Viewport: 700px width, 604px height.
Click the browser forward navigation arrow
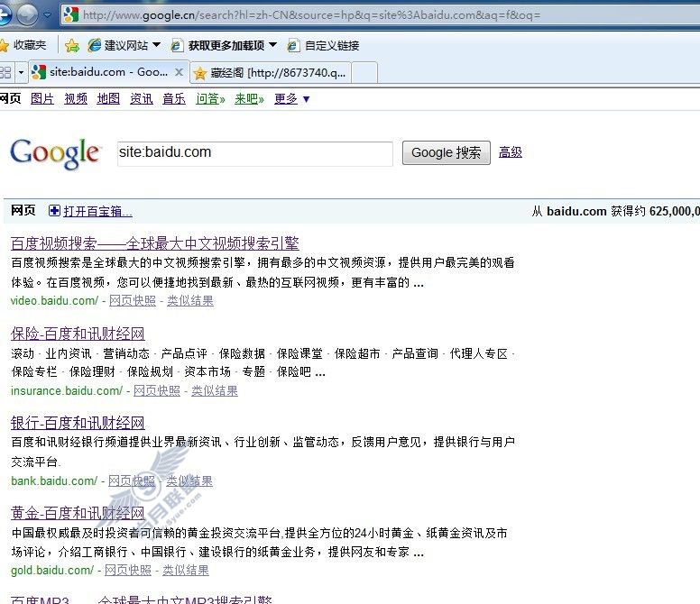(x=27, y=15)
